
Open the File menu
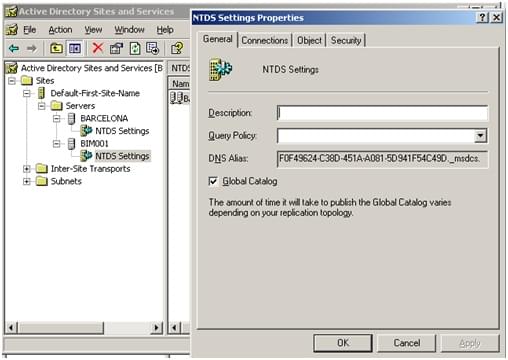[30, 30]
